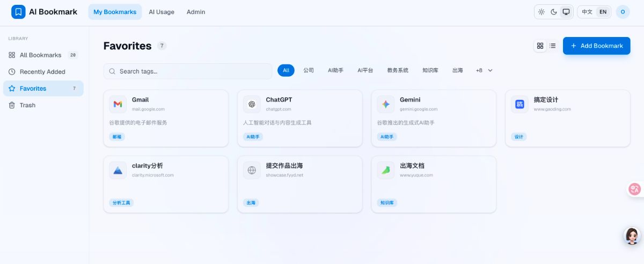Open the Gemini bookmark title

pyautogui.click(x=410, y=100)
